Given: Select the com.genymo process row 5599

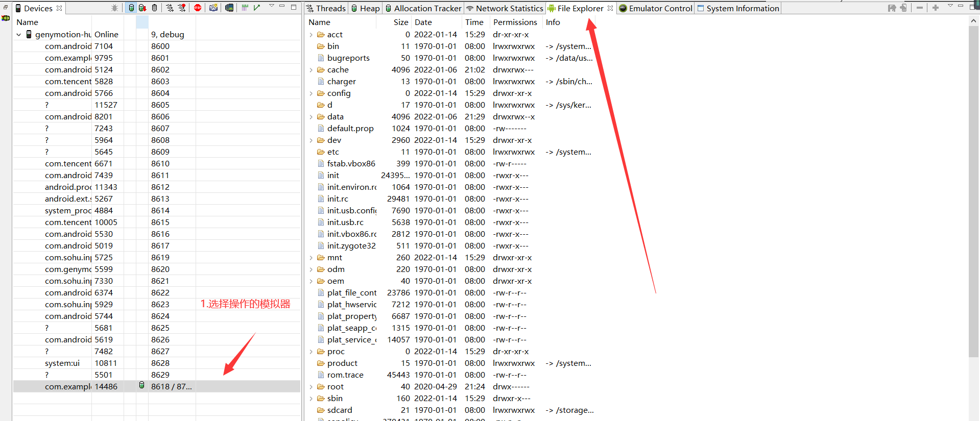Looking at the screenshot, I should 156,269.
